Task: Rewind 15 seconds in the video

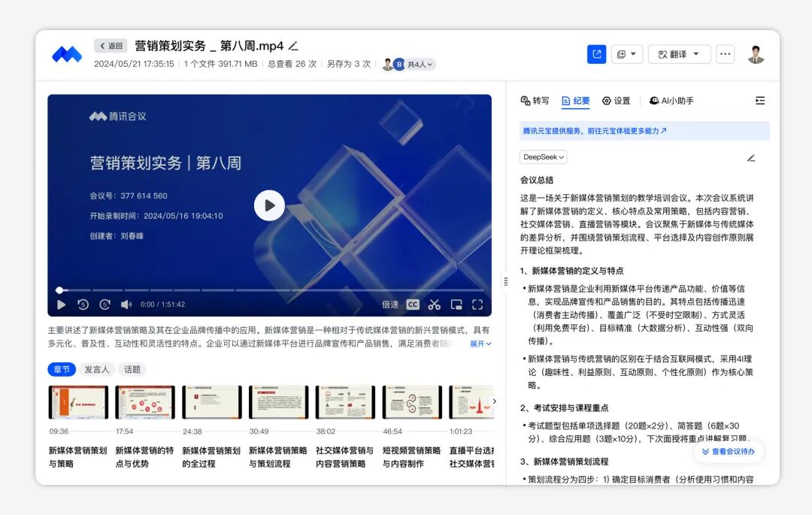Action: [x=83, y=304]
